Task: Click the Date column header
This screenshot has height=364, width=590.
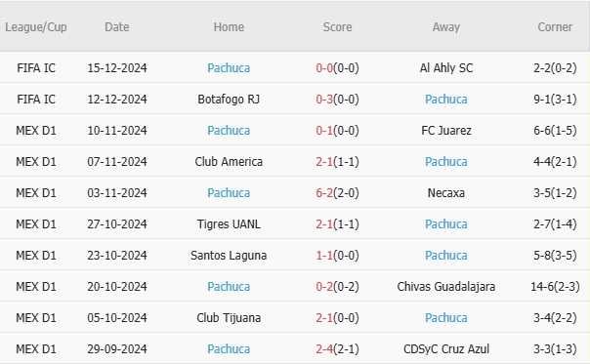Action: pyautogui.click(x=116, y=27)
